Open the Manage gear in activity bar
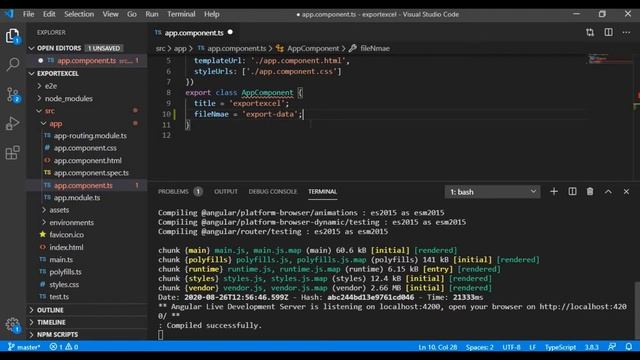 [13, 325]
